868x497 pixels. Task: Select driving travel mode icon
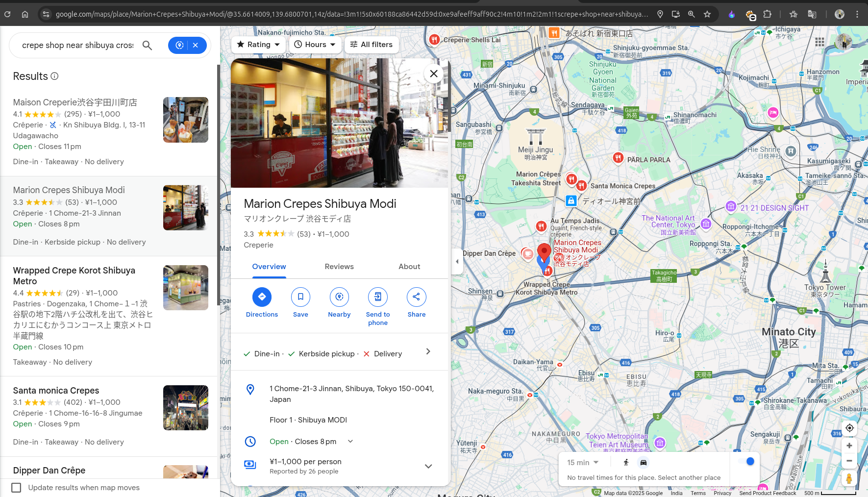[644, 462]
